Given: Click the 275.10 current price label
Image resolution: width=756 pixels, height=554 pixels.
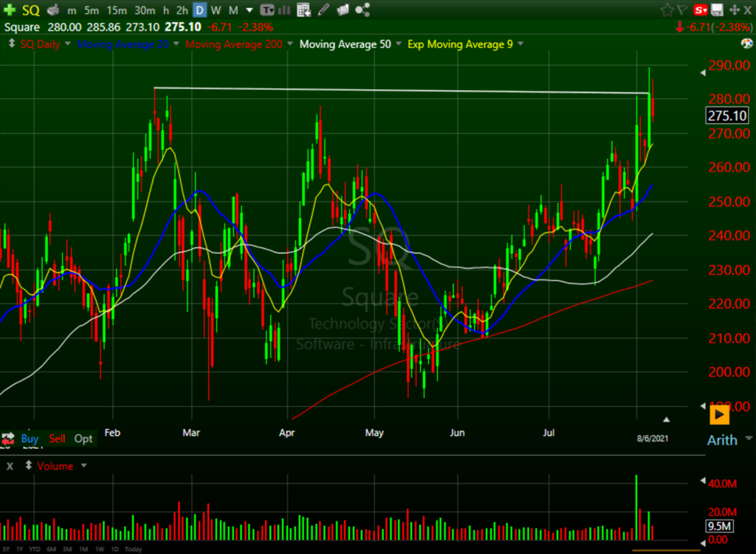Looking at the screenshot, I should (727, 116).
